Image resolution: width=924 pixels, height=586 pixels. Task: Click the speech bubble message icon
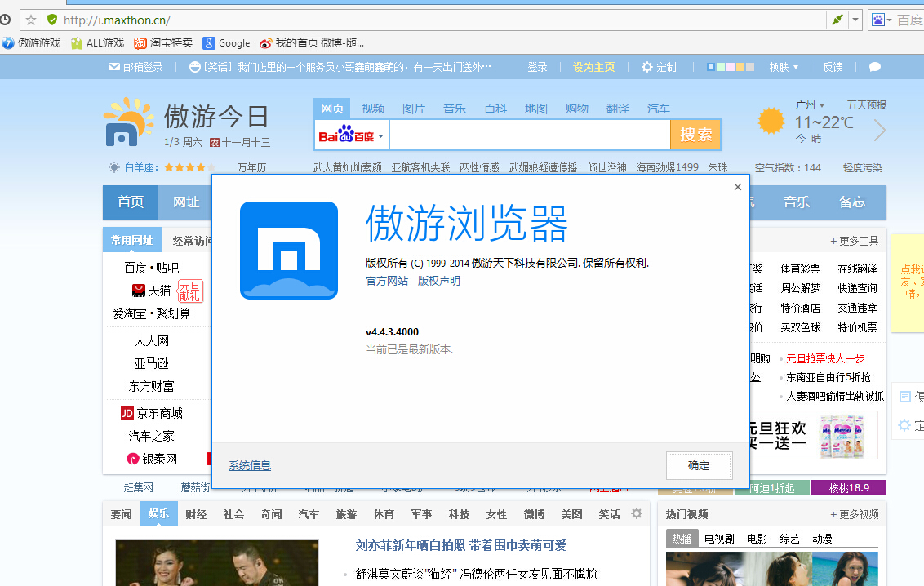pos(875,67)
